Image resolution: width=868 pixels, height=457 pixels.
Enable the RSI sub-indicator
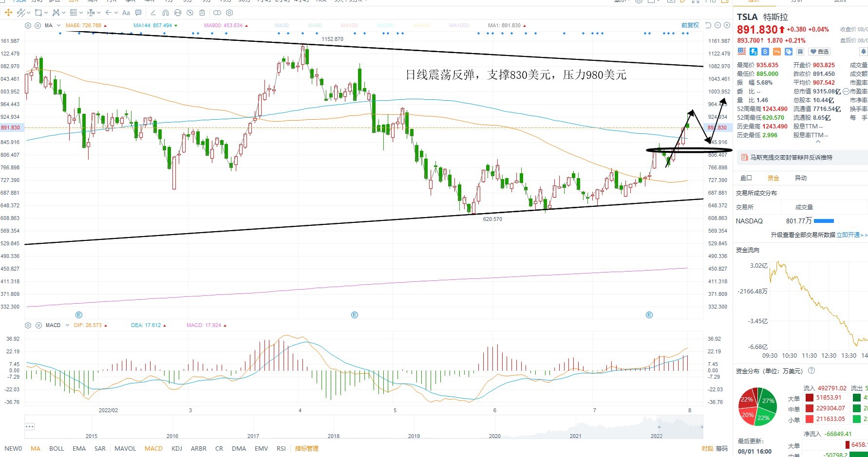281,449
